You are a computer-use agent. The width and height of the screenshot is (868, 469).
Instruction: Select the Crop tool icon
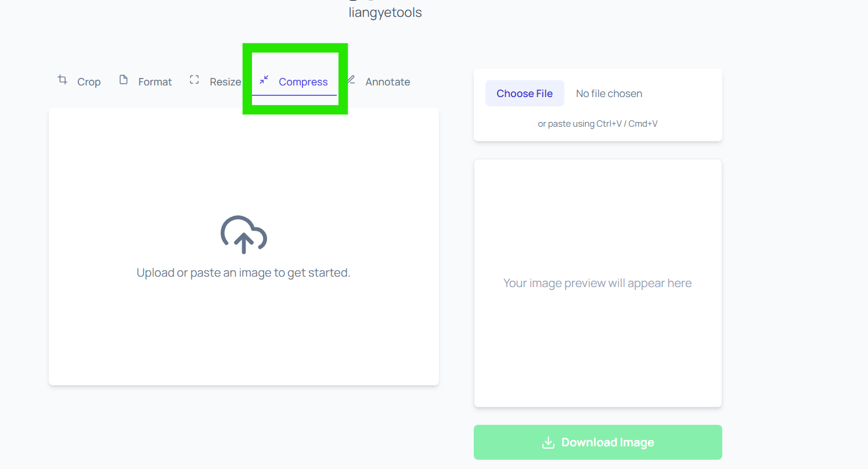62,80
